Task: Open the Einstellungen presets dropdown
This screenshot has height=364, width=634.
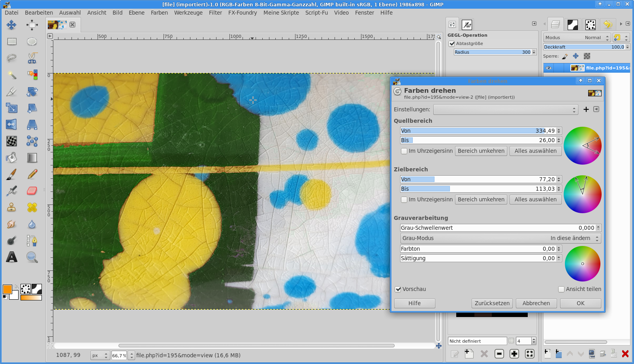Action: pyautogui.click(x=505, y=109)
